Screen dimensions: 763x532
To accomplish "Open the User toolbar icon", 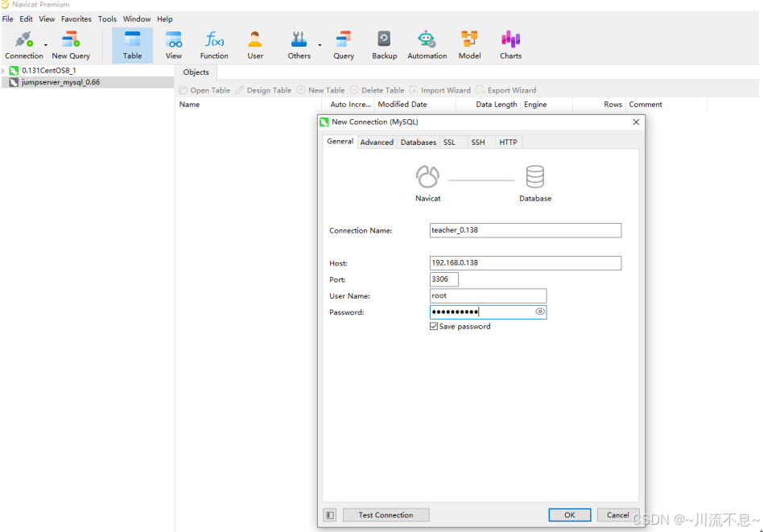I will (255, 45).
